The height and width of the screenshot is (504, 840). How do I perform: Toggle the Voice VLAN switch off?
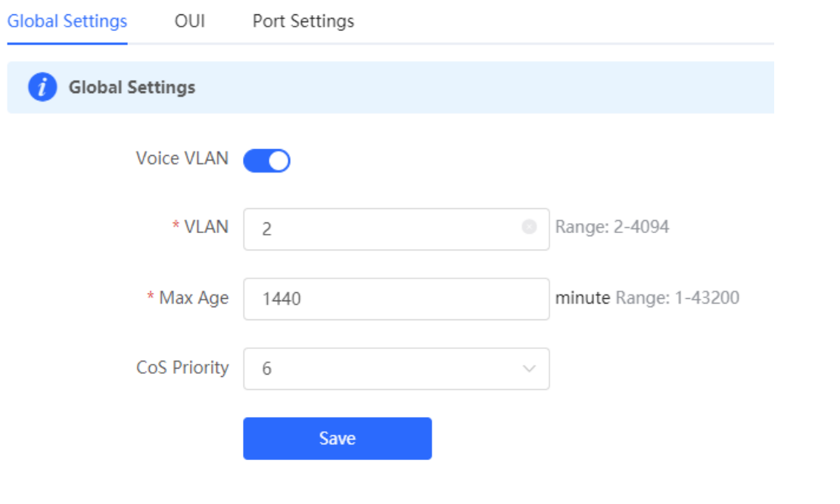(267, 160)
